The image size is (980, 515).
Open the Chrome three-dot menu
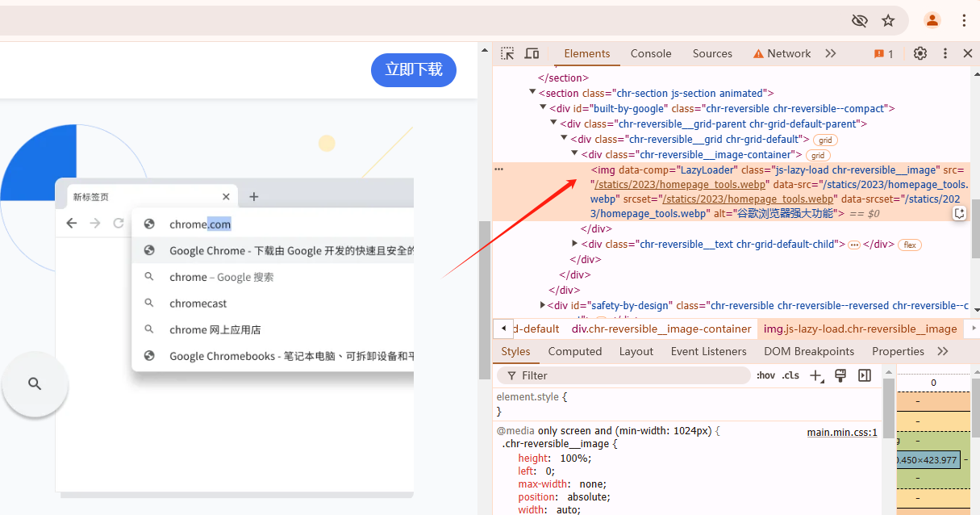pos(964,20)
